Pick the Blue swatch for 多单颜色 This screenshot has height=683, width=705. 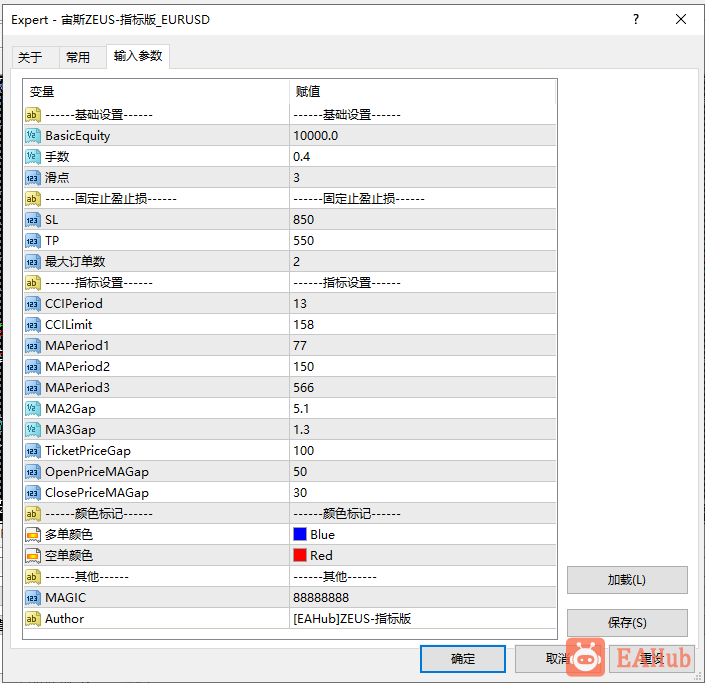point(300,534)
